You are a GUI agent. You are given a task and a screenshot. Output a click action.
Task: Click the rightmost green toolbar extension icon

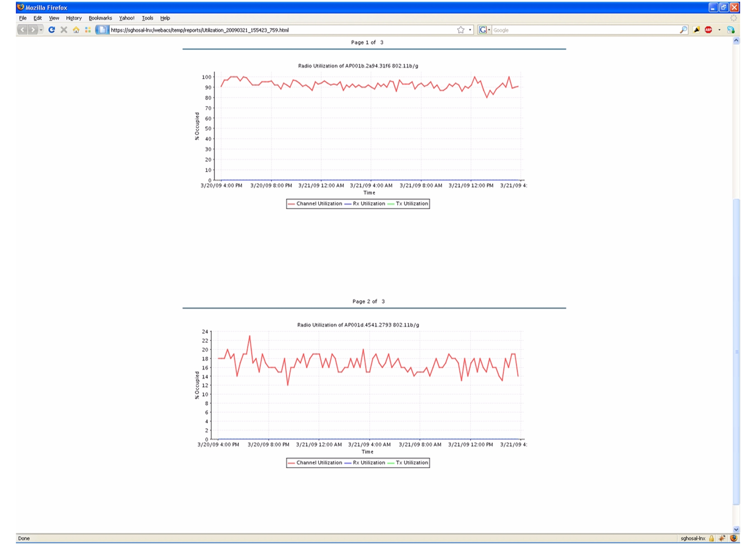[x=731, y=30]
